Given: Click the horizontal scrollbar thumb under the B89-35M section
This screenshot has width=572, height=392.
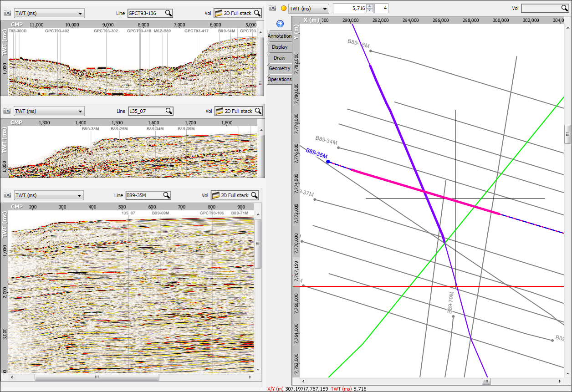Looking at the screenshot, I should point(97,377).
